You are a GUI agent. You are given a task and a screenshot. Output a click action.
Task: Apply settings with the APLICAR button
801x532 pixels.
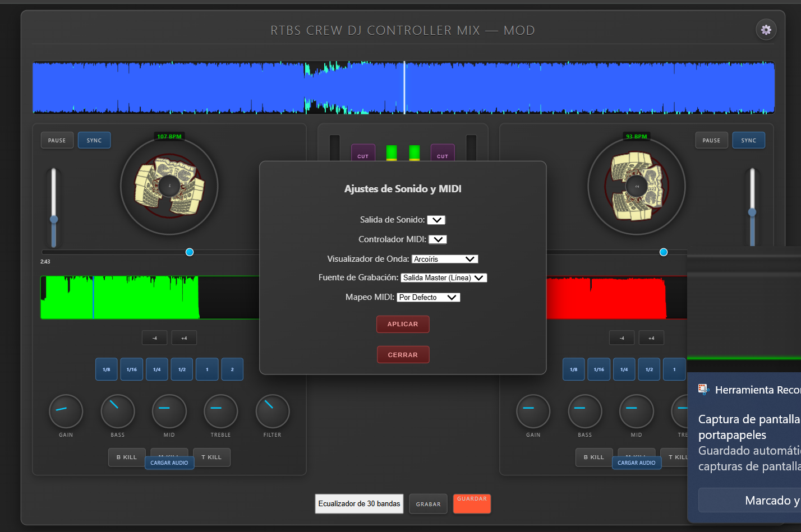click(403, 324)
